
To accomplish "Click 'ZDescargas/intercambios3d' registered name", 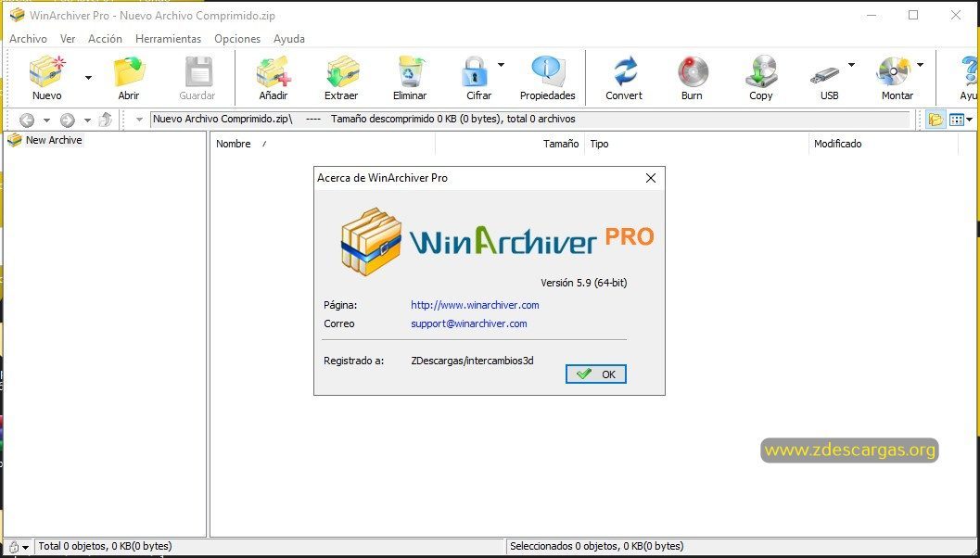I will point(473,361).
